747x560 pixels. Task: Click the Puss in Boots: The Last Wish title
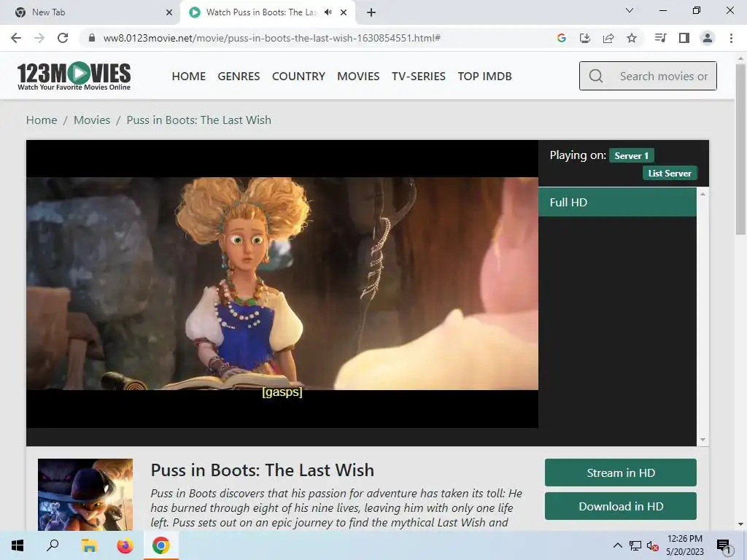[262, 470]
